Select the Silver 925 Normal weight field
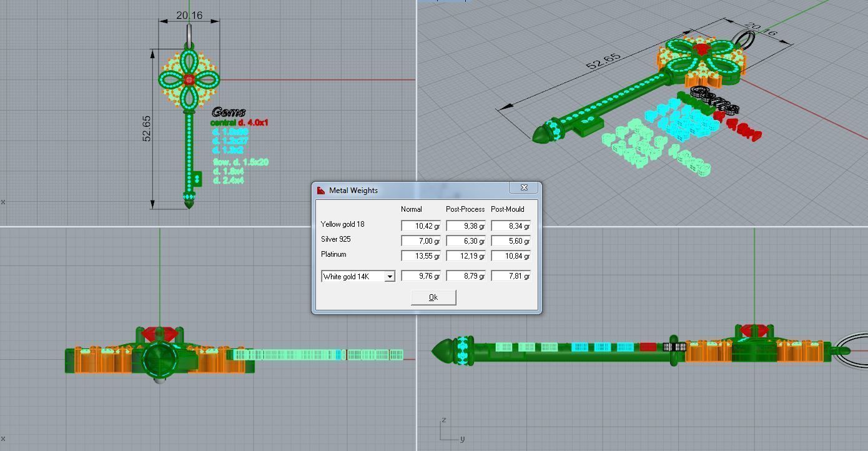This screenshot has height=451, width=868. point(421,240)
